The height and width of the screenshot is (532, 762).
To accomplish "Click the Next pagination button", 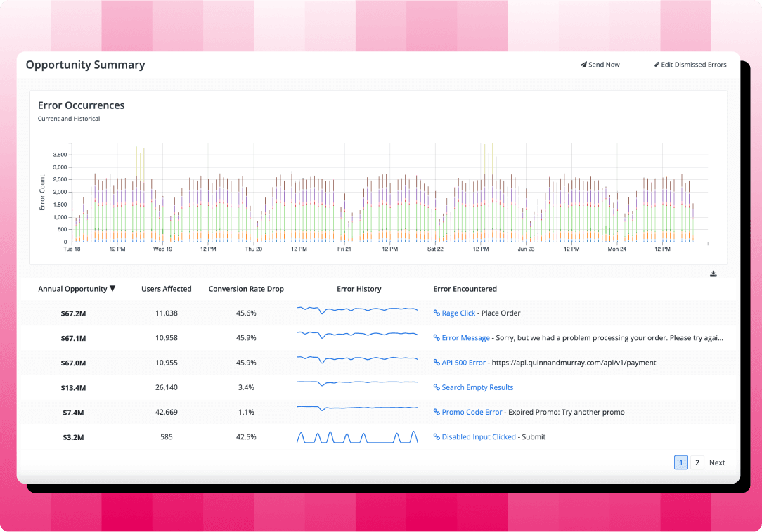I will 717,462.
